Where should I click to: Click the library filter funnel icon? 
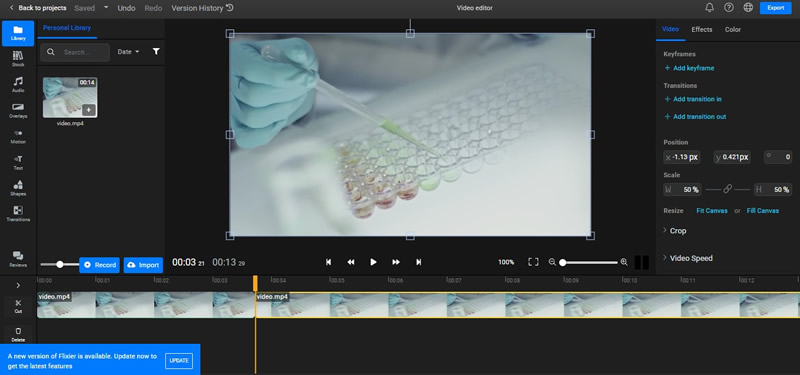pyautogui.click(x=156, y=52)
